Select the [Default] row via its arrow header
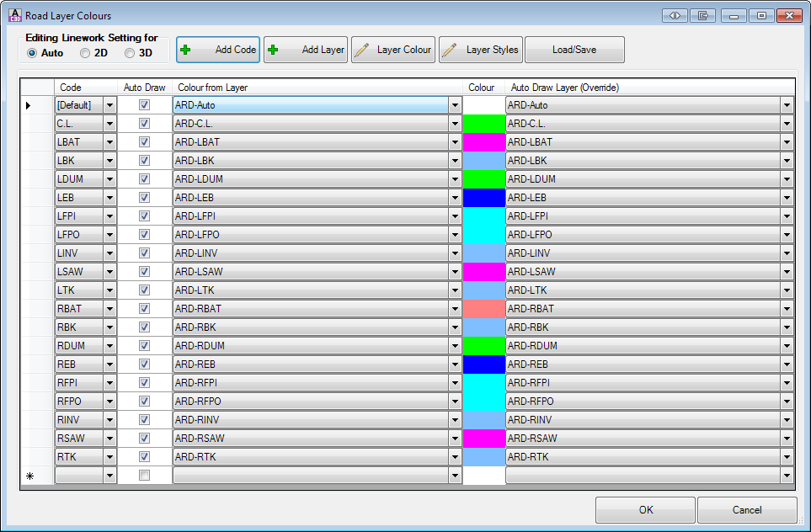The height and width of the screenshot is (532, 811). (x=37, y=105)
